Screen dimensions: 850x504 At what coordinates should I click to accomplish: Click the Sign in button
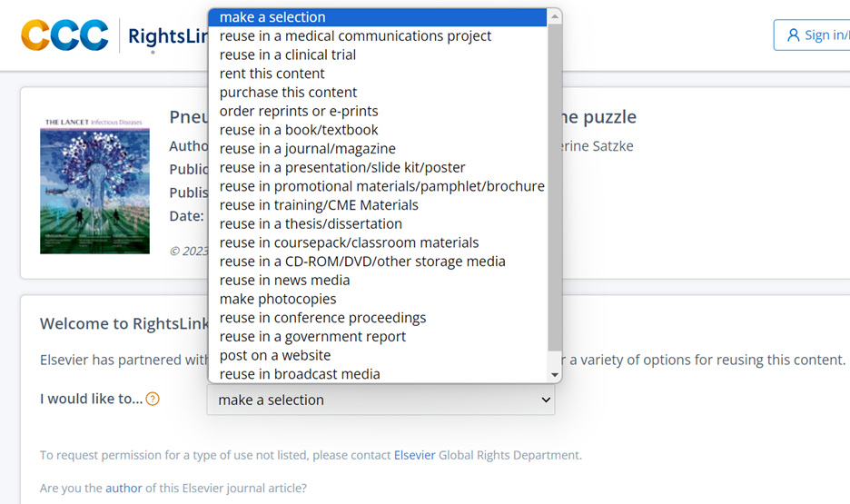point(813,35)
